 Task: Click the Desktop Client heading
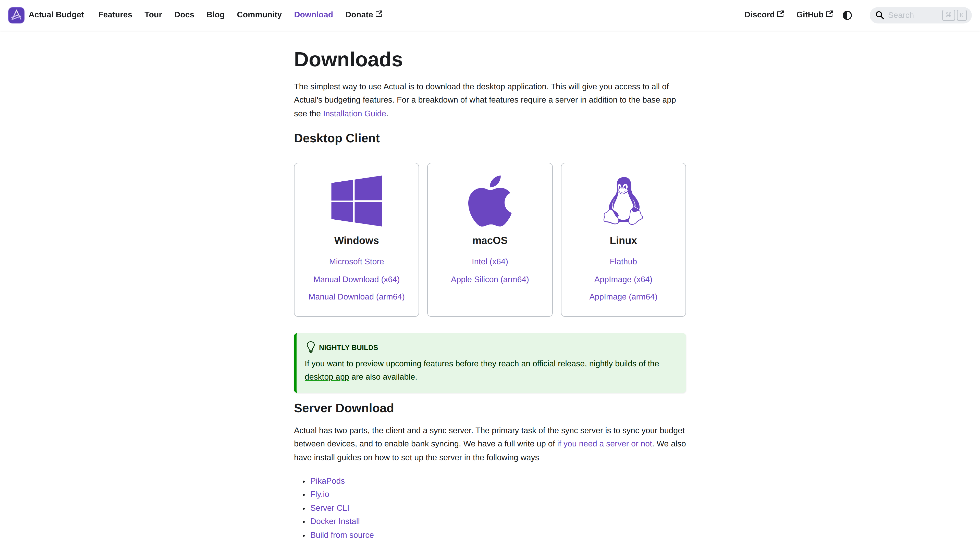pos(337,138)
